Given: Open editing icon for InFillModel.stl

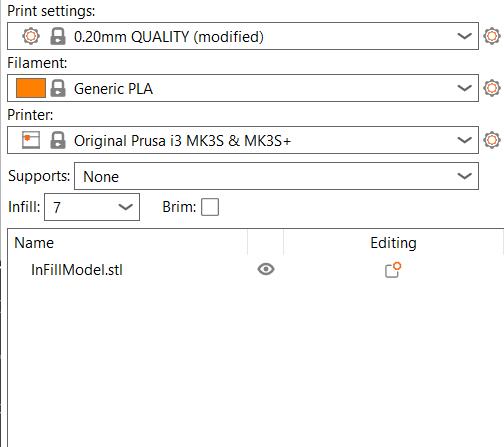Looking at the screenshot, I should coord(393,270).
